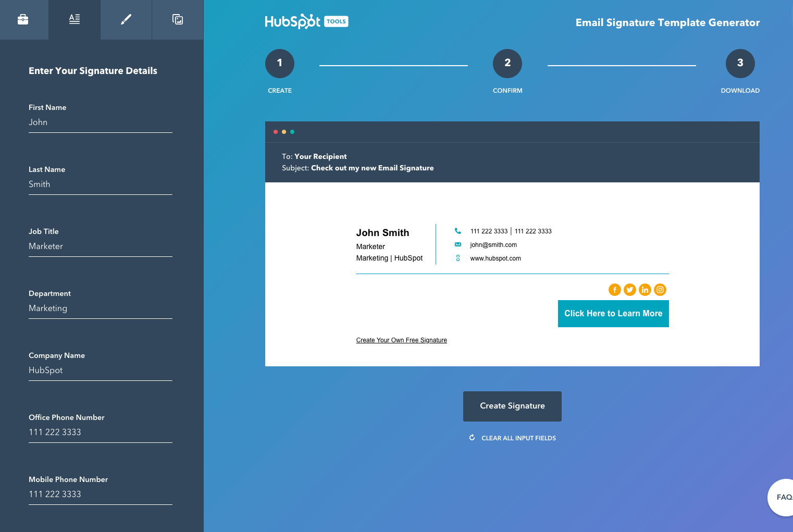Image resolution: width=793 pixels, height=532 pixels.
Task: Click the HubSpot Tools logo
Action: (306, 21)
